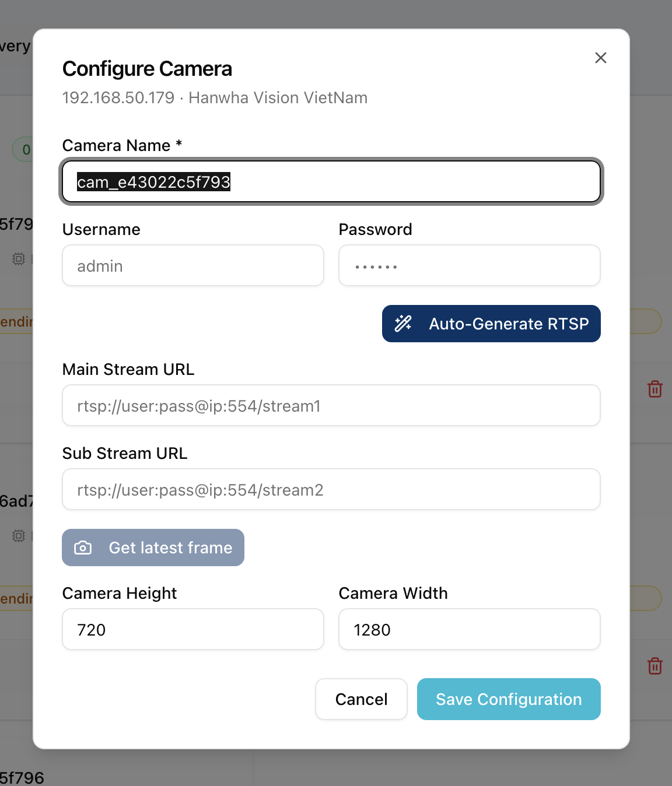Click the Sub Stream URL input
672x786 pixels.
pos(331,489)
